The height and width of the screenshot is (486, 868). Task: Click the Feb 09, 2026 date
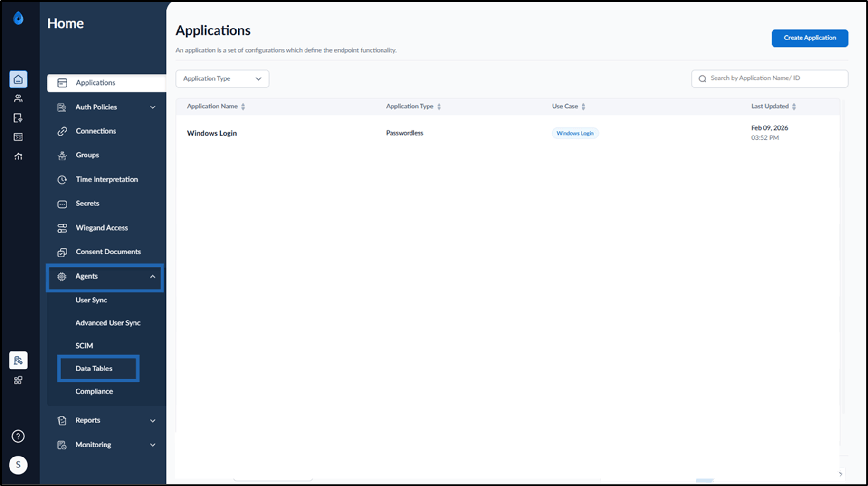[769, 128]
